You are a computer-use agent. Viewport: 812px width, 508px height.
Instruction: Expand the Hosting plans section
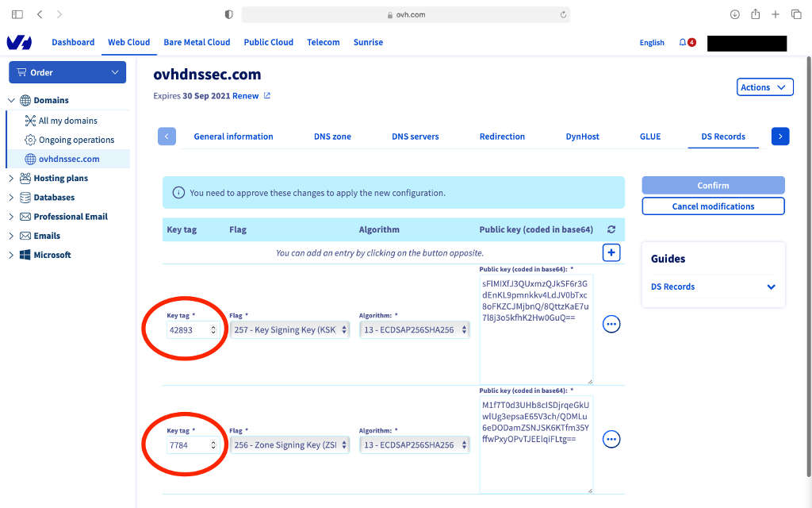pos(11,179)
